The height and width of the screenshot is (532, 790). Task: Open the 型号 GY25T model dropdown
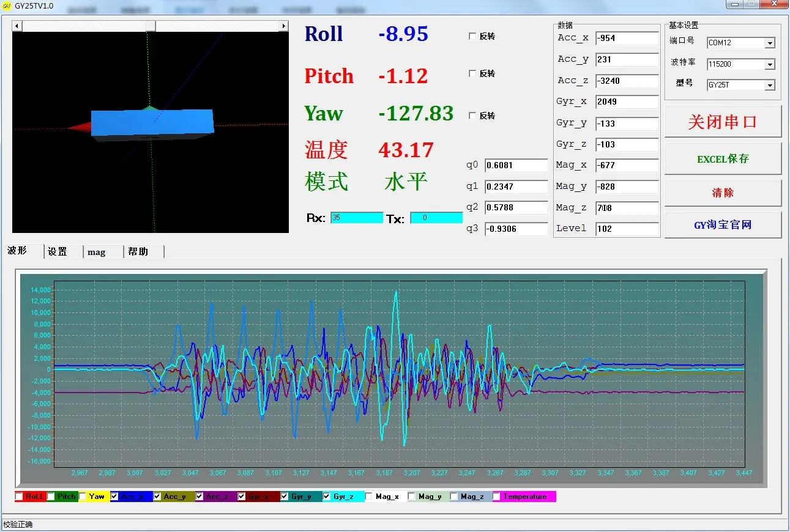[770, 86]
